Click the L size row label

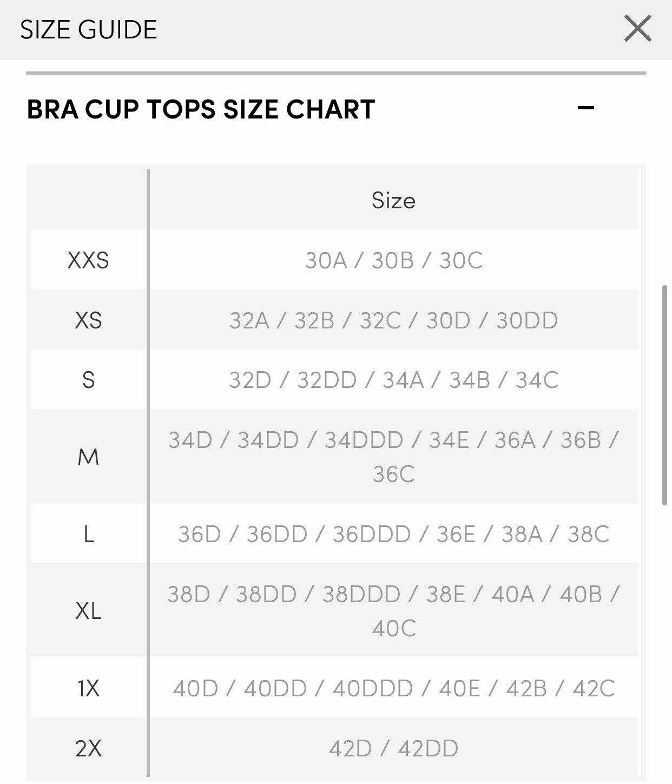click(x=88, y=535)
